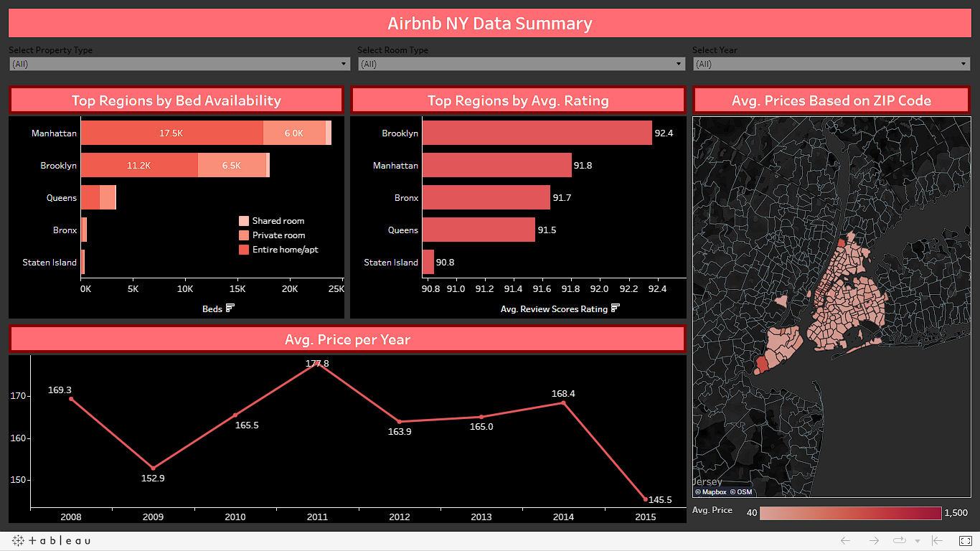Open the OSM attribution link
This screenshot has height=551, width=980.
(741, 492)
